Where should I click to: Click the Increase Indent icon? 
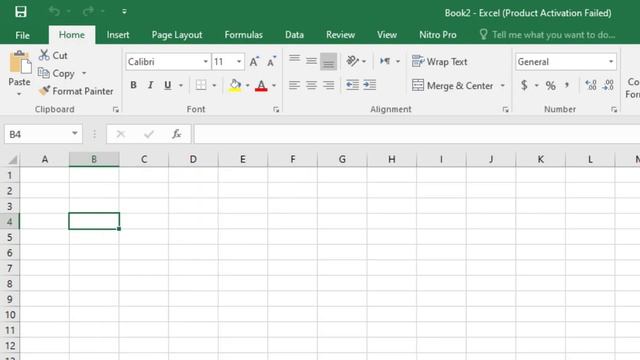[369, 85]
